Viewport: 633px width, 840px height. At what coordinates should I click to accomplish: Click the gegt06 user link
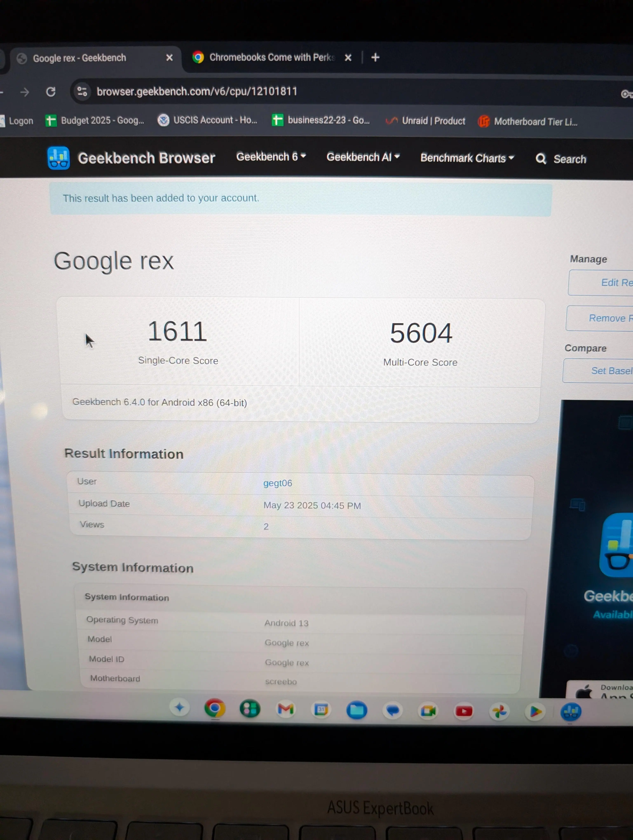click(277, 483)
